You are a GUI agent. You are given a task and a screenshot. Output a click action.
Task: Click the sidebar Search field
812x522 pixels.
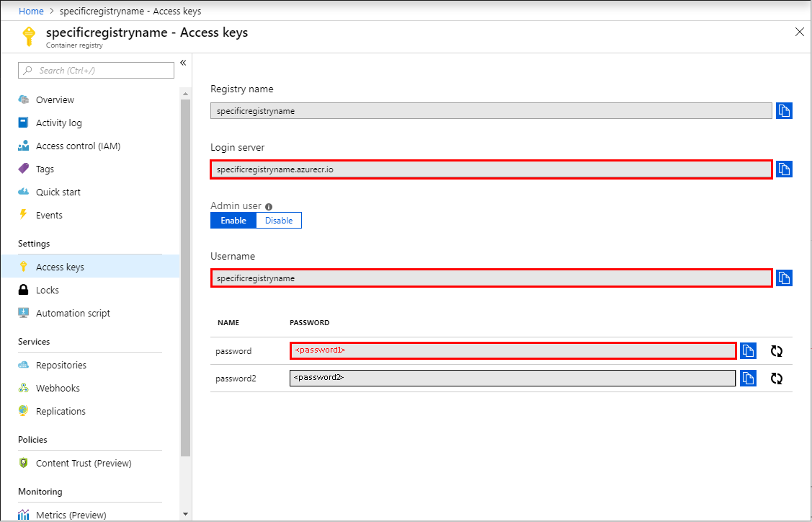click(97, 71)
